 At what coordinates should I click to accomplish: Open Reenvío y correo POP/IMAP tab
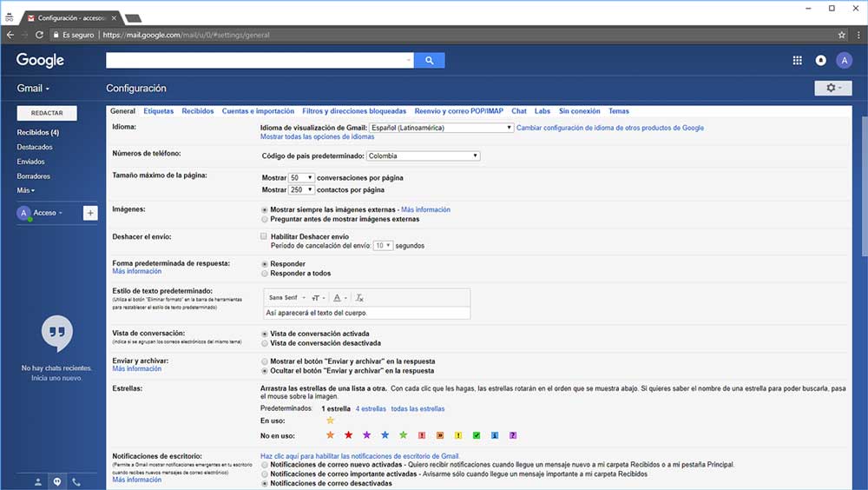(x=459, y=111)
